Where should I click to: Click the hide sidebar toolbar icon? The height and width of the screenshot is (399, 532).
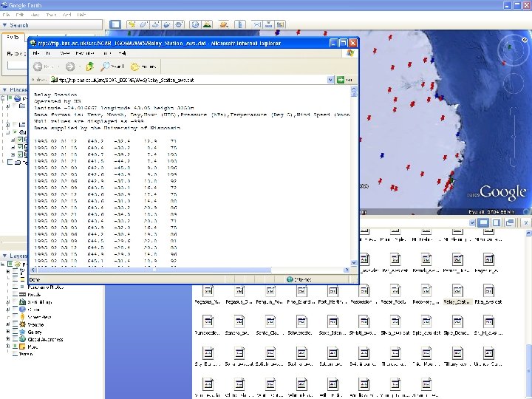click(115, 25)
